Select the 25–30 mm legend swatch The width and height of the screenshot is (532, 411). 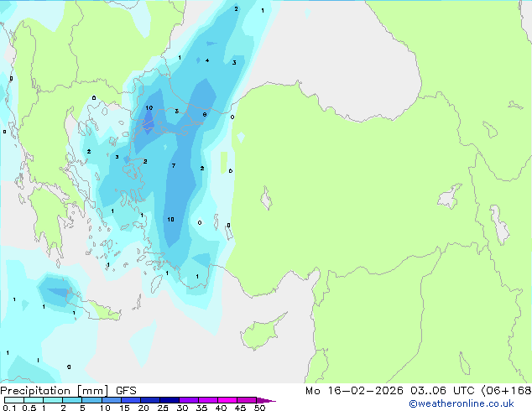(x=169, y=400)
